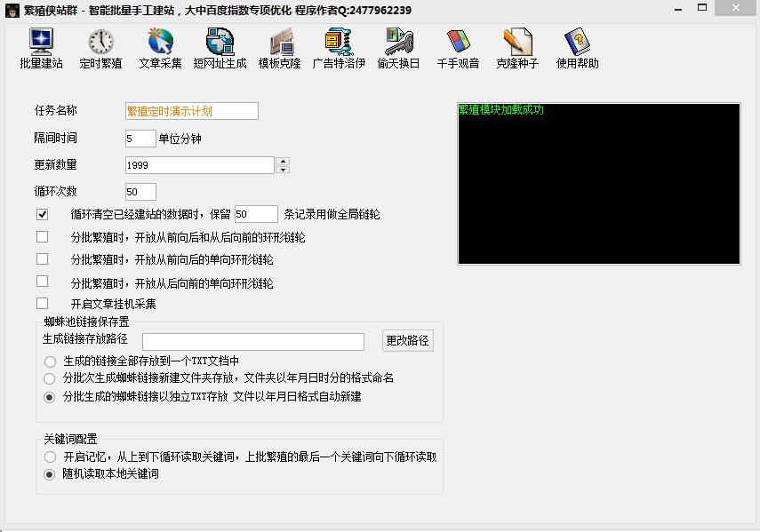Open the 批量建站 toolbar icon

pyautogui.click(x=41, y=49)
